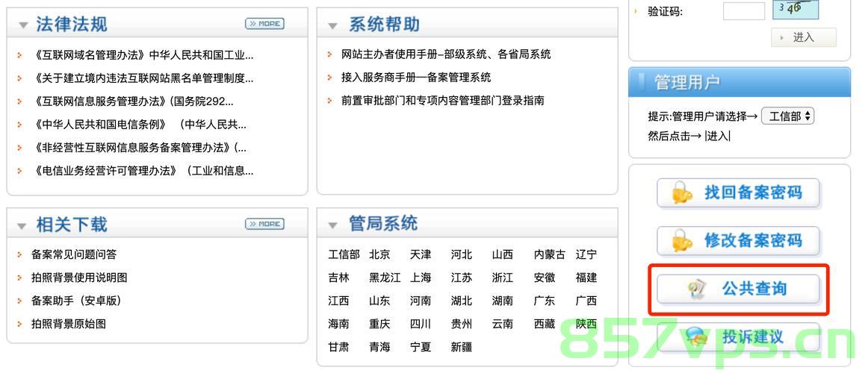Screen dimensions: 868x373
Task: Click the 进入 link under management user
Action: pyautogui.click(x=718, y=136)
